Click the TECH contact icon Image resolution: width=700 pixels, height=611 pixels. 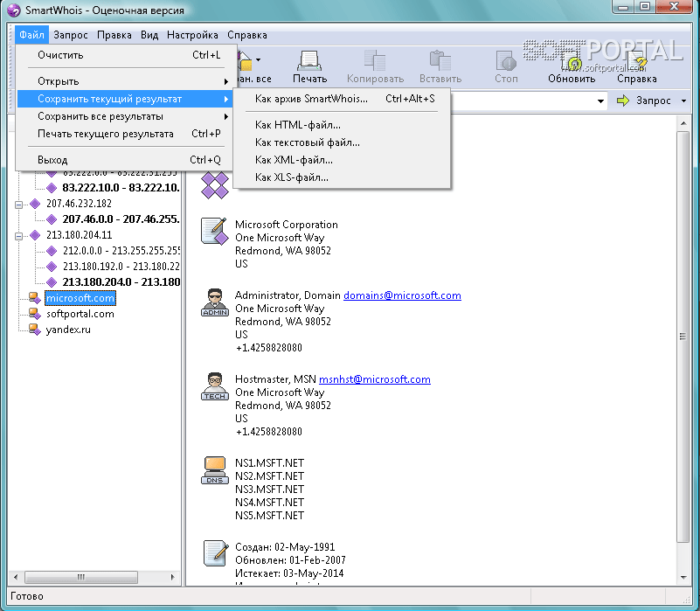pyautogui.click(x=215, y=386)
